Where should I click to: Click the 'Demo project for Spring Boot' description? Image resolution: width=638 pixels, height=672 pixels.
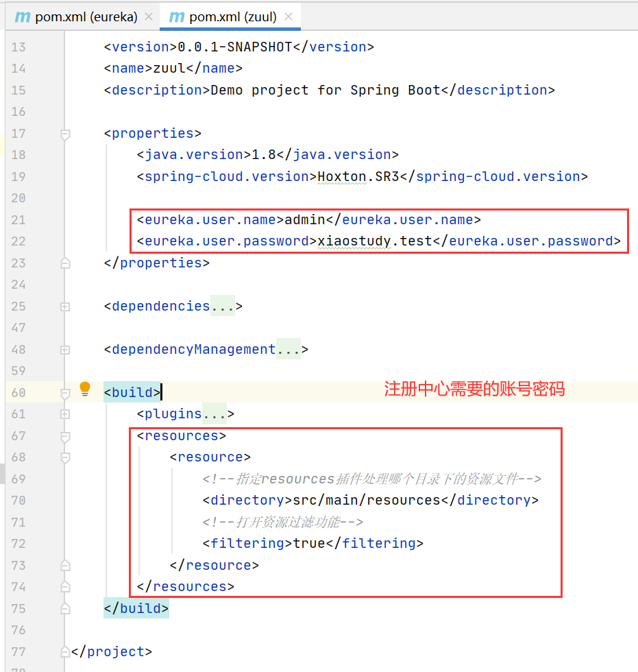pyautogui.click(x=326, y=90)
